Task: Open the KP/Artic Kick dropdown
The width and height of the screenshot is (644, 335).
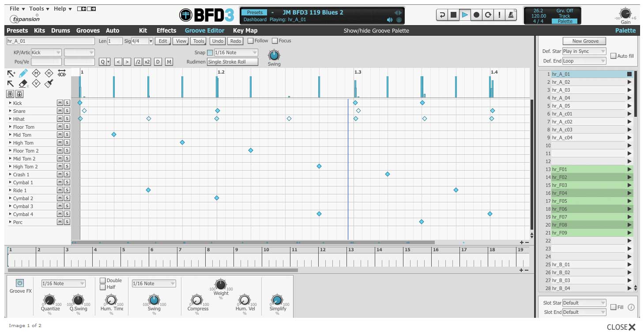Action: 46,53
